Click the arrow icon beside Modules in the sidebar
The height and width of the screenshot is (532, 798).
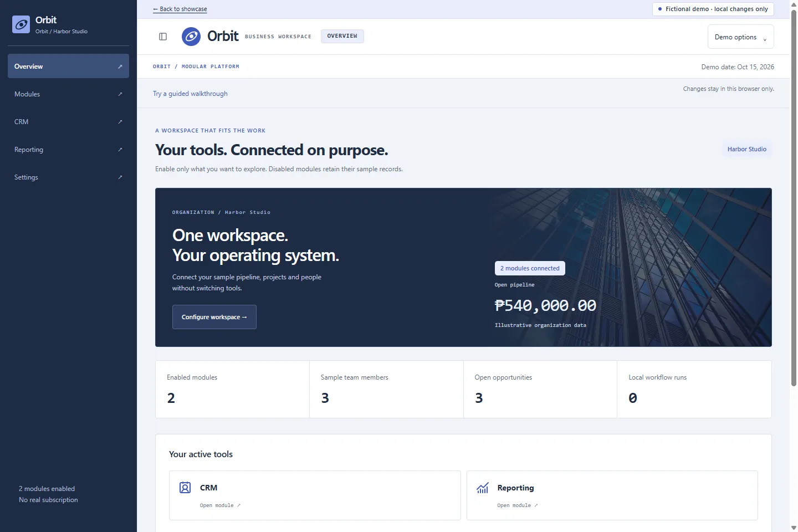120,94
